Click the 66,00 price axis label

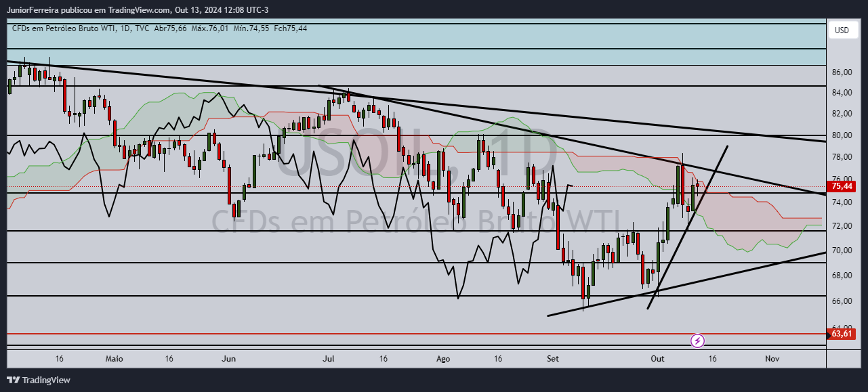tap(842, 301)
